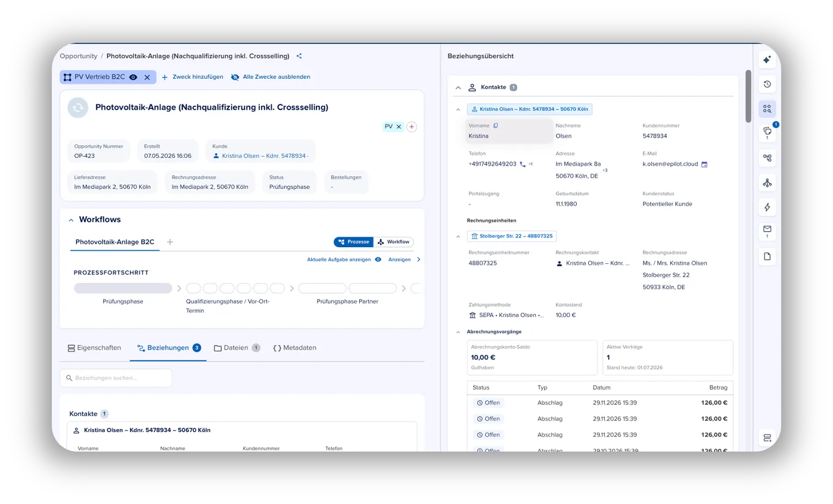Click the Abrechnungskonto-Saldo card

click(532, 357)
